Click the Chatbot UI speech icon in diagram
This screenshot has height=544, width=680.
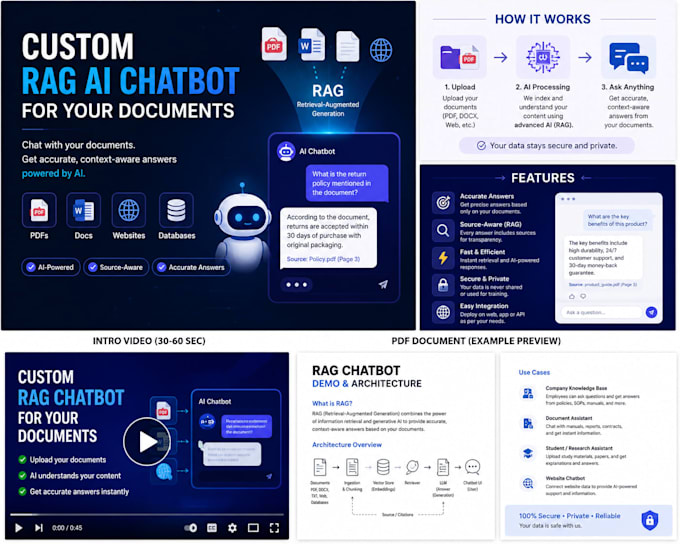(472, 467)
